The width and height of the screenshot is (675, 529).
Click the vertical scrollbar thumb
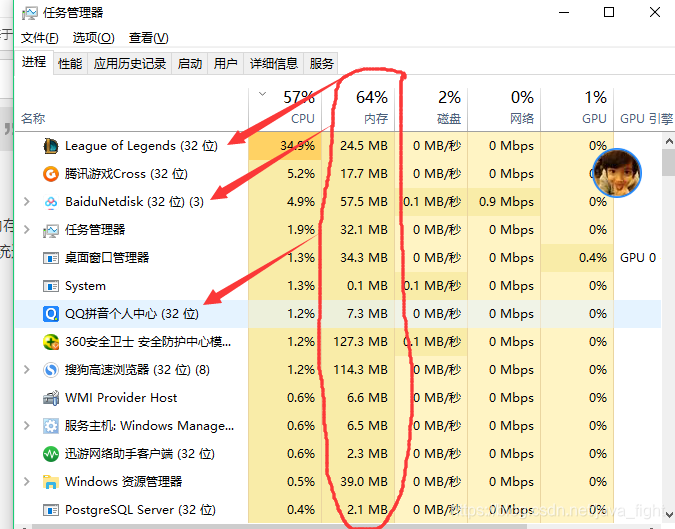(x=669, y=163)
